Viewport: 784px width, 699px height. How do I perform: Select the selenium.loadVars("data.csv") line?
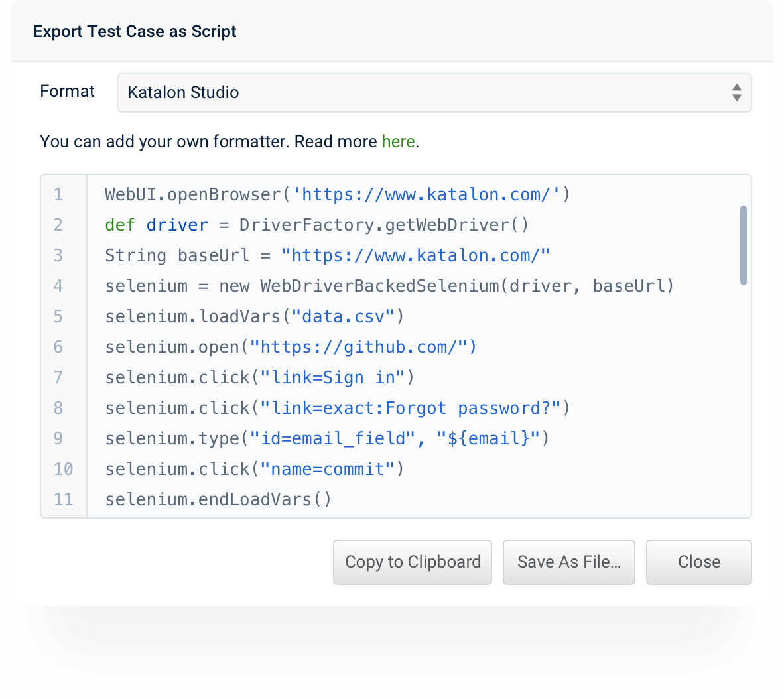click(255, 316)
